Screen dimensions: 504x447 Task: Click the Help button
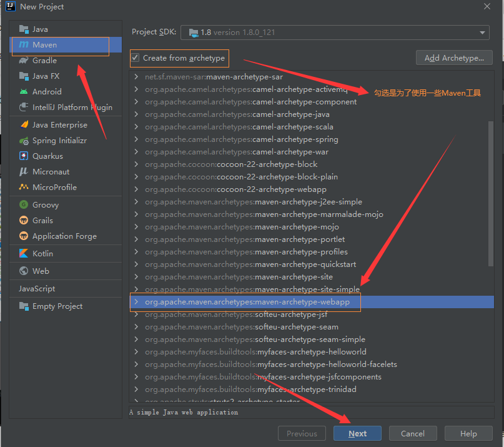click(468, 433)
